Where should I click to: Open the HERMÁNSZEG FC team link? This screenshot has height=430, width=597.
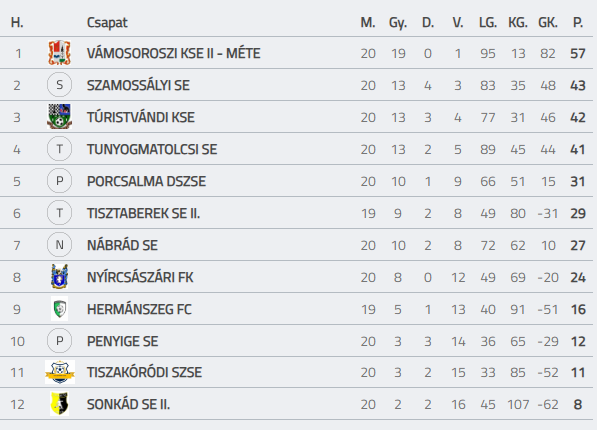(x=139, y=309)
